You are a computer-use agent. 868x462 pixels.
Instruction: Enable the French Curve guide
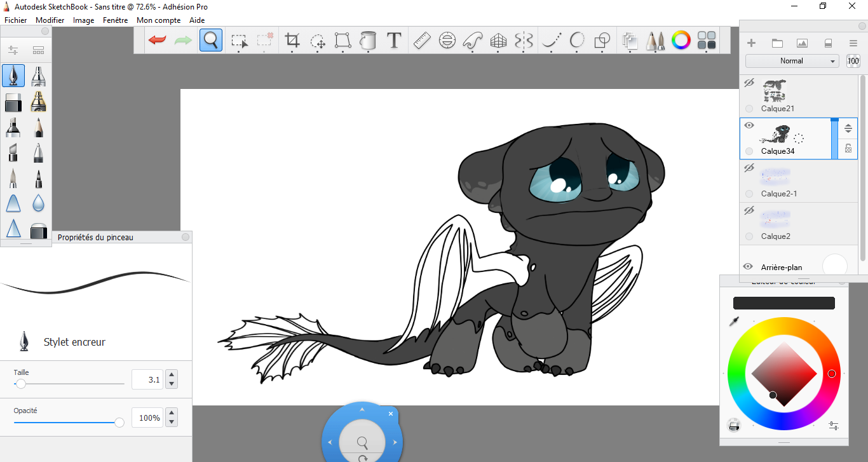pos(473,41)
